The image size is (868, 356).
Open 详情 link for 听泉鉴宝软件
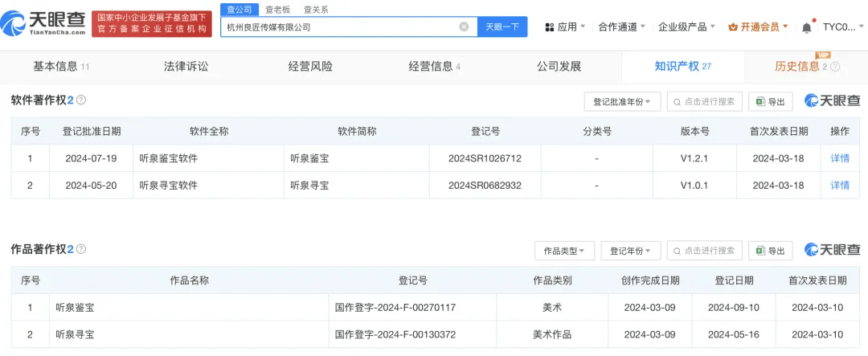pyautogui.click(x=840, y=158)
